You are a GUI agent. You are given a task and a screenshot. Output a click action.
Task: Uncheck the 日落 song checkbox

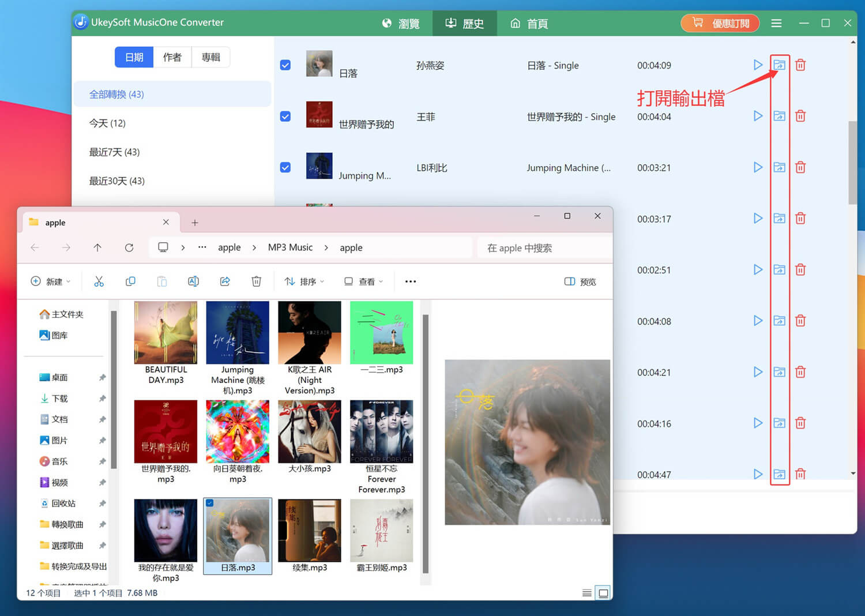point(285,65)
